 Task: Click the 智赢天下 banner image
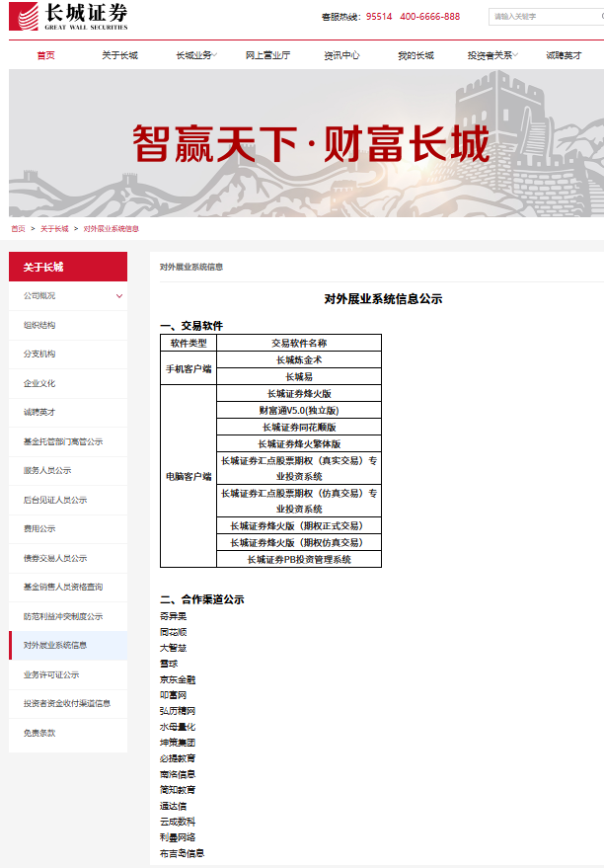pos(306,143)
